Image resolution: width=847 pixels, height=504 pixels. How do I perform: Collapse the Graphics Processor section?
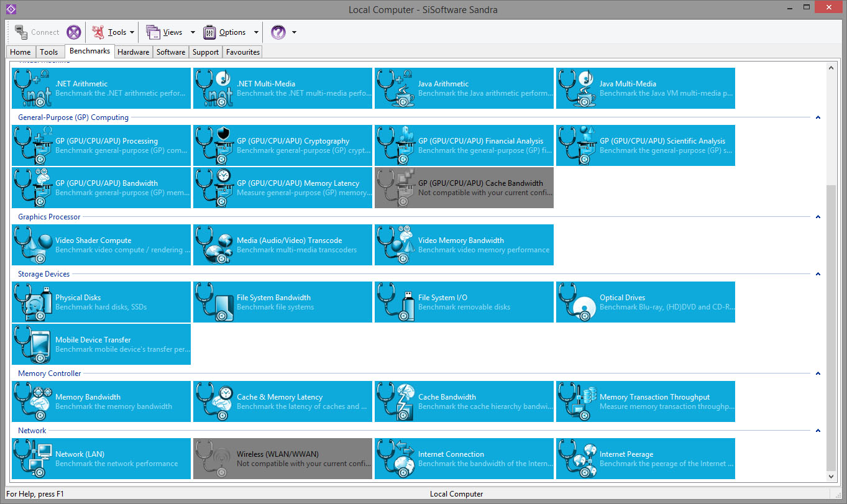click(818, 216)
